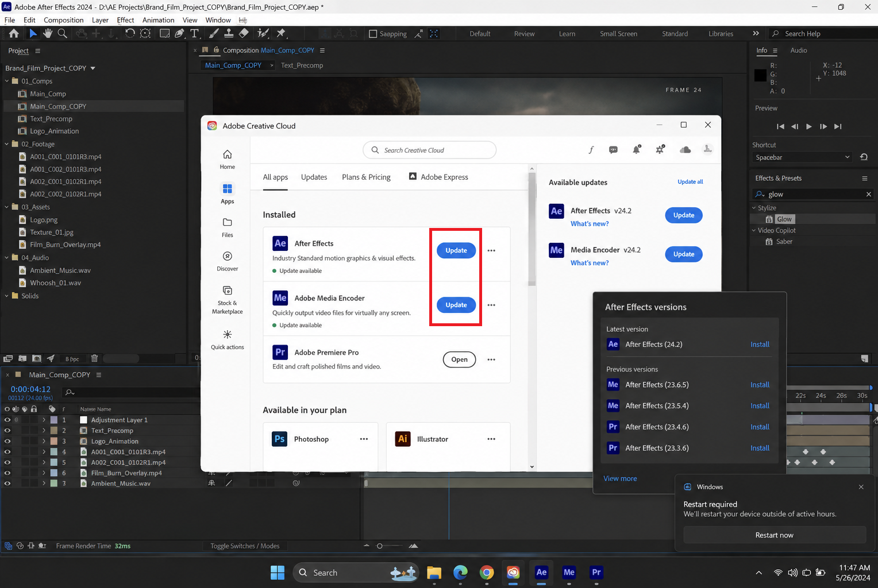Select the Type tool in toolbar

point(194,33)
